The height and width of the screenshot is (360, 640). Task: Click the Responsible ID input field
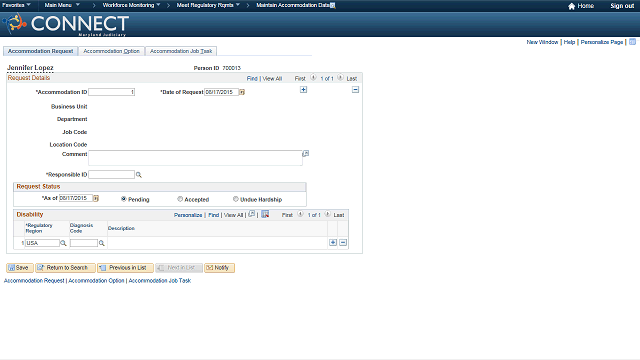pos(111,175)
